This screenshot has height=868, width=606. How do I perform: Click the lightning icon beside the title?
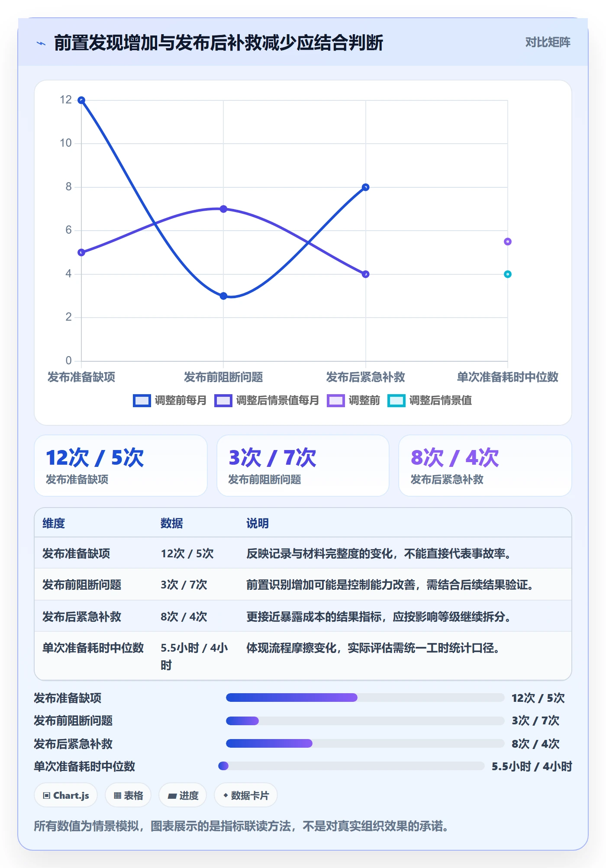point(41,43)
